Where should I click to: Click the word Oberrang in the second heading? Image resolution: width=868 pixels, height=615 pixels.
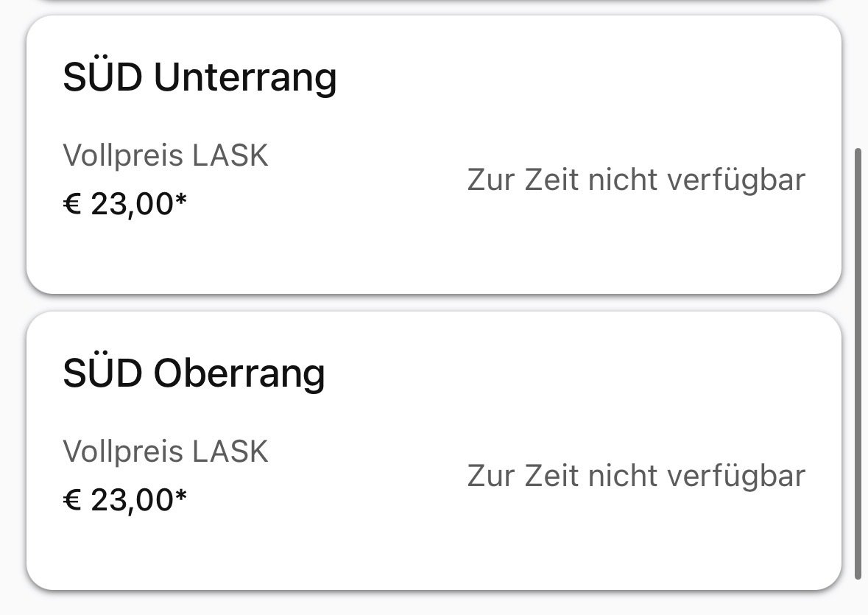click(239, 375)
